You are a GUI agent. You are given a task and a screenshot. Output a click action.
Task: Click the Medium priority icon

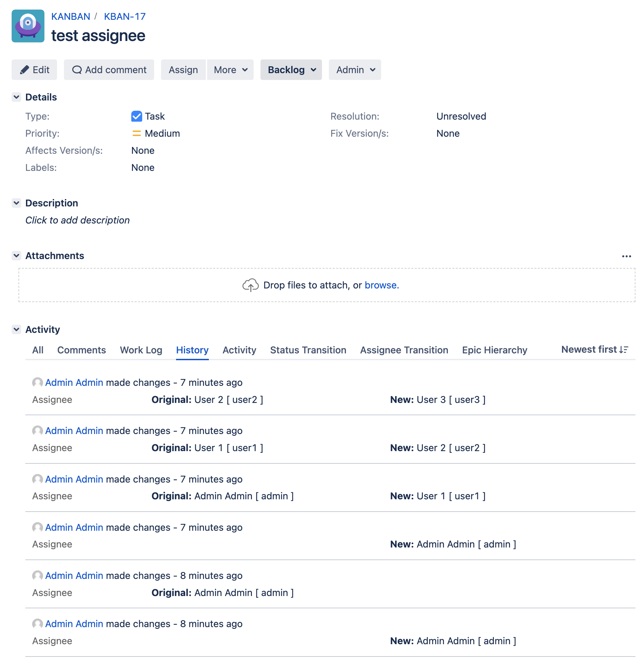[136, 133]
